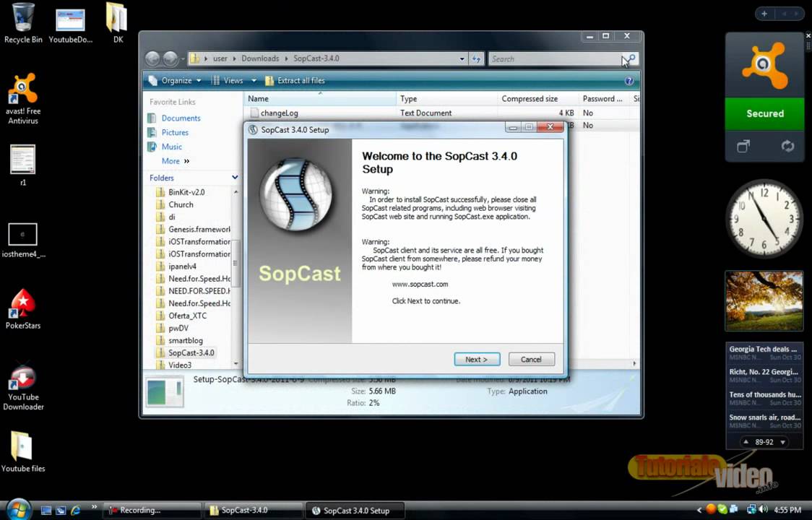
Task: Click the folder tree vertical scrollbar
Action: click(x=236, y=263)
